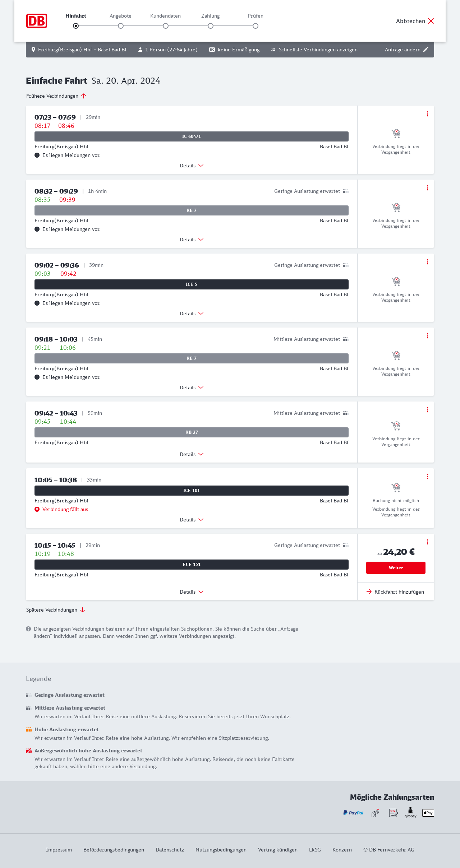460x868 pixels.
Task: Open Schnellste Verbindungen anzeigen filter option
Action: [x=314, y=50]
